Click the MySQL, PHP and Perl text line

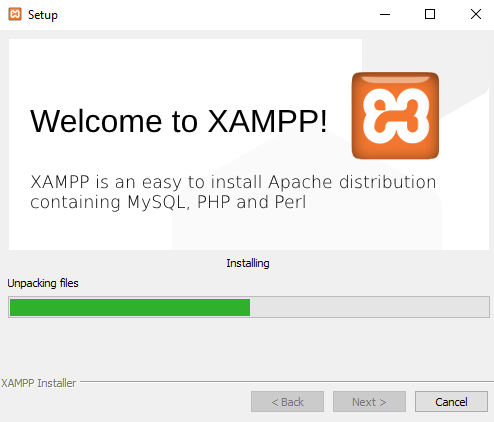pos(168,202)
